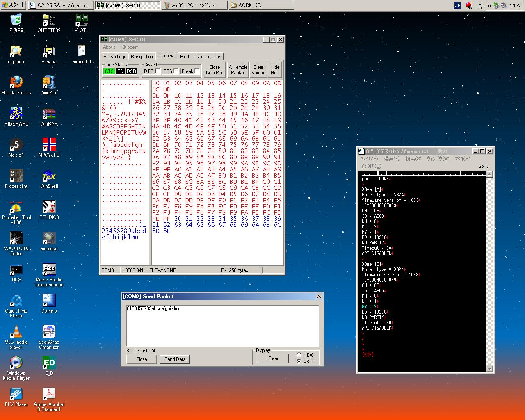The width and height of the screenshot is (525, 420).
Task: Open the X-CTU desktop icon
Action: click(x=82, y=20)
